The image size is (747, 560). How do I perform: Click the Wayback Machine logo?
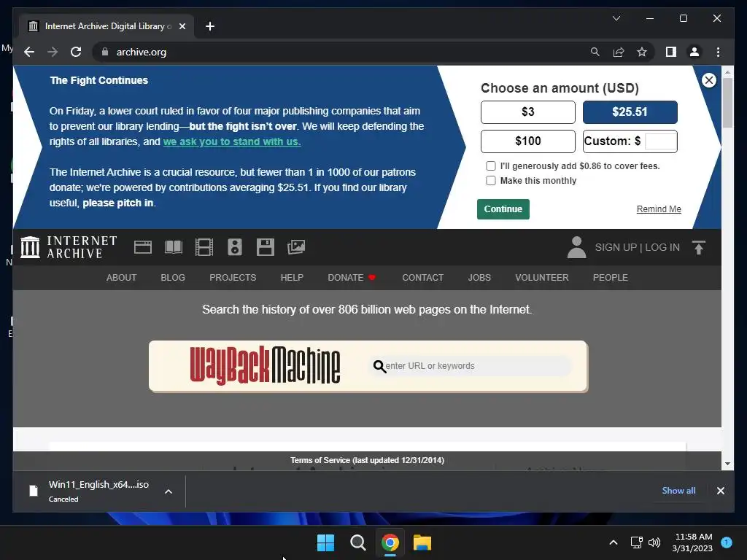(x=265, y=365)
